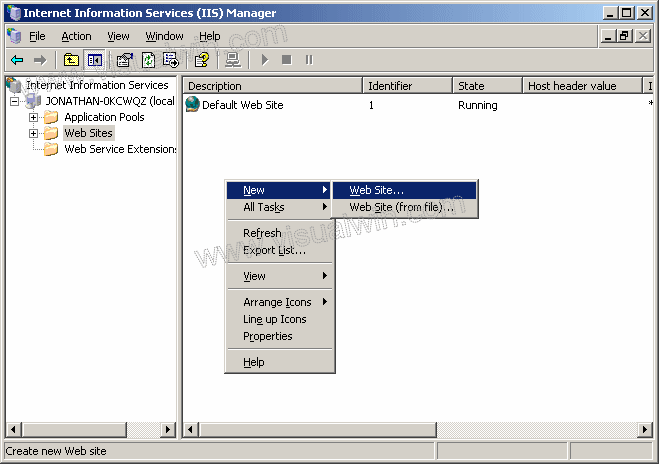The height and width of the screenshot is (464, 659).
Task: Sort by the Description column header
Action: coord(273,86)
